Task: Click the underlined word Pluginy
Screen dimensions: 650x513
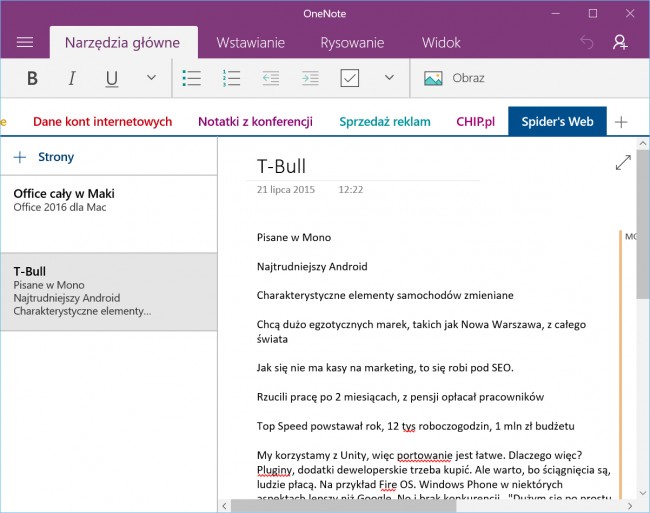Action: click(x=275, y=470)
